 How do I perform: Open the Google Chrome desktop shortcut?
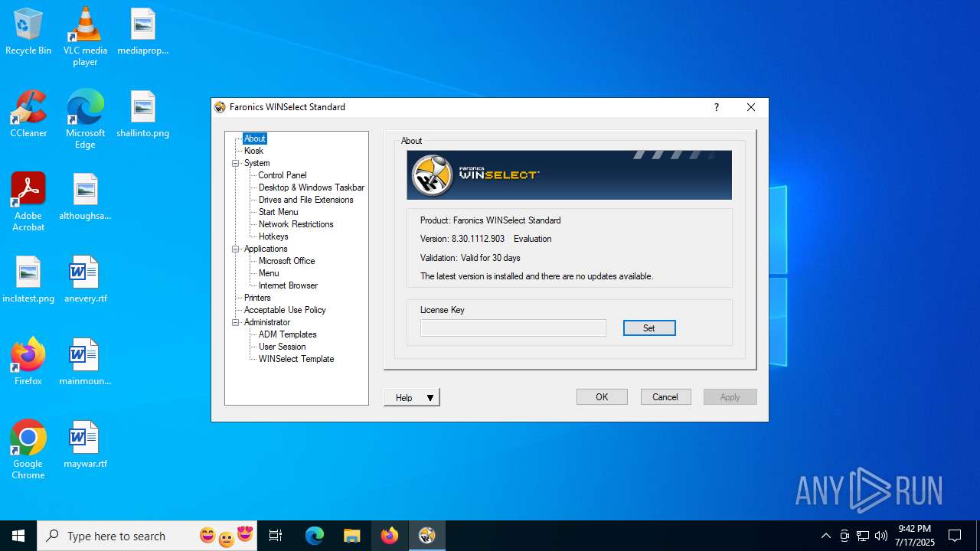click(28, 450)
